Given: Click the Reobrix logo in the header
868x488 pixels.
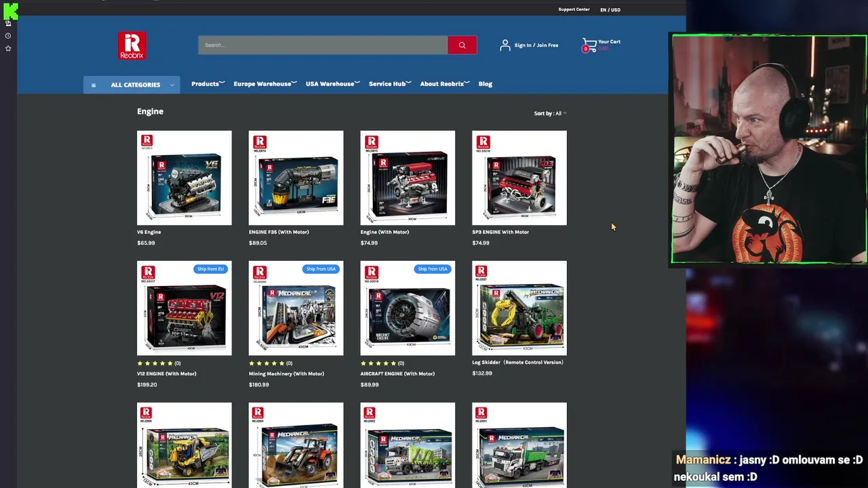Looking at the screenshot, I should (132, 45).
